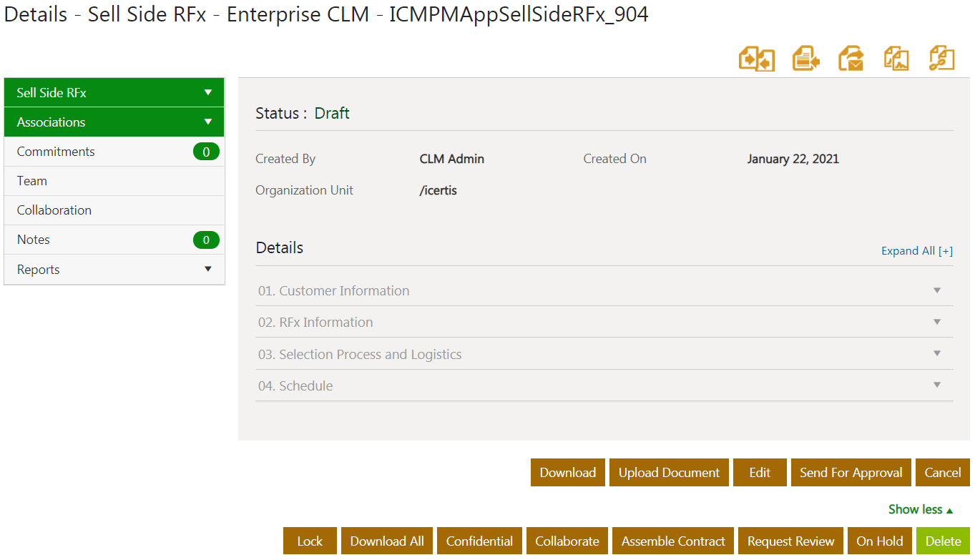Collapse the Sell Side RFx sidebar section
Viewport: 975px width, 560px height.
point(208,93)
